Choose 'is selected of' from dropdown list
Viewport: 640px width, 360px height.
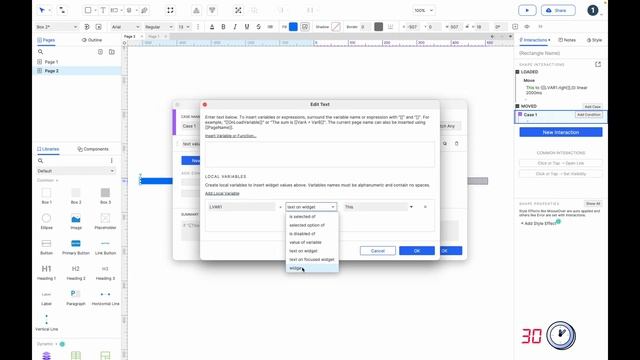(x=312, y=216)
